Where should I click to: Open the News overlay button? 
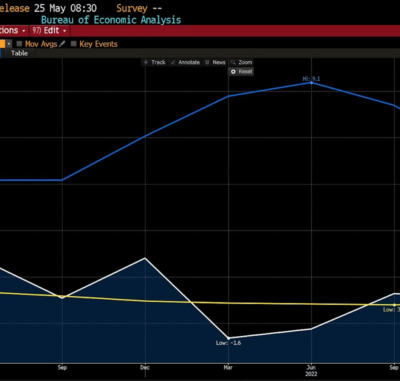215,62
